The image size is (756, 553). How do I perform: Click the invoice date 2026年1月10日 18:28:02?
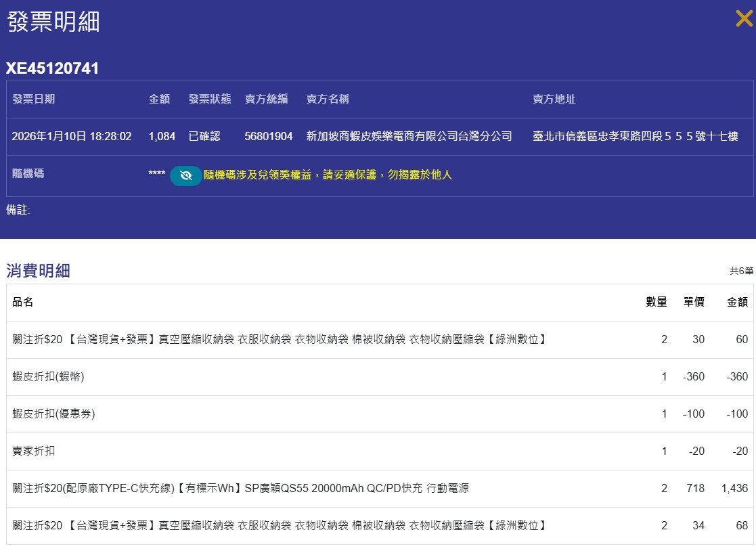point(71,136)
